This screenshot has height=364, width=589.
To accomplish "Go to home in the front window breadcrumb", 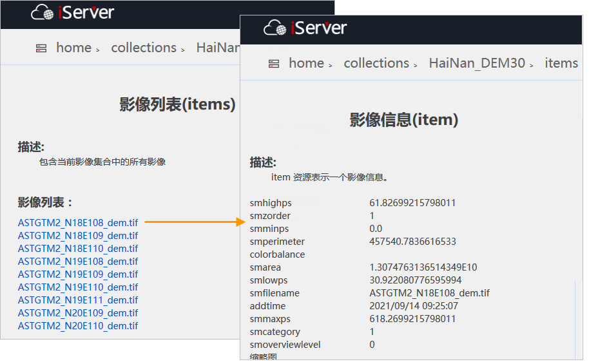I will coord(306,63).
